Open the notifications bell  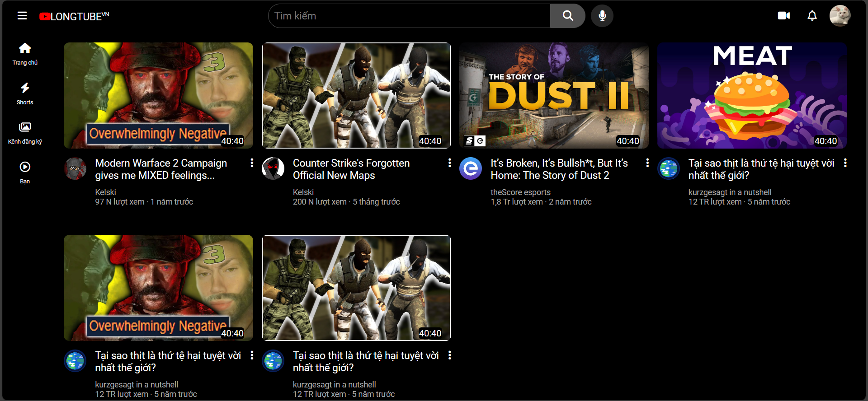click(812, 16)
